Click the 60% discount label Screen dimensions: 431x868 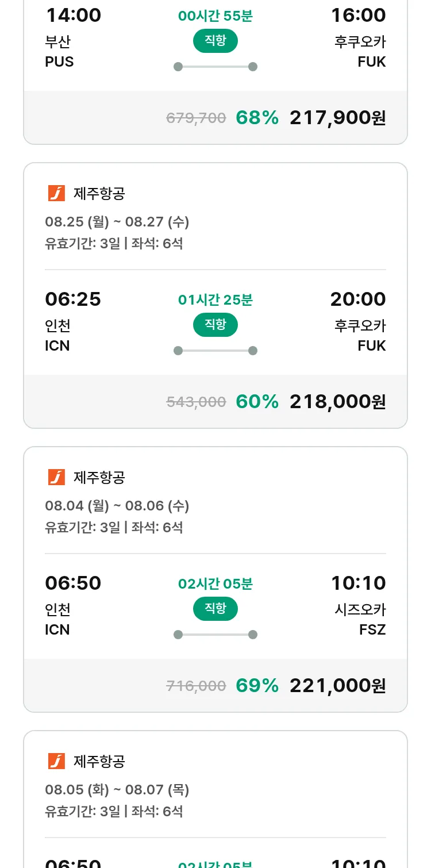coord(257,402)
